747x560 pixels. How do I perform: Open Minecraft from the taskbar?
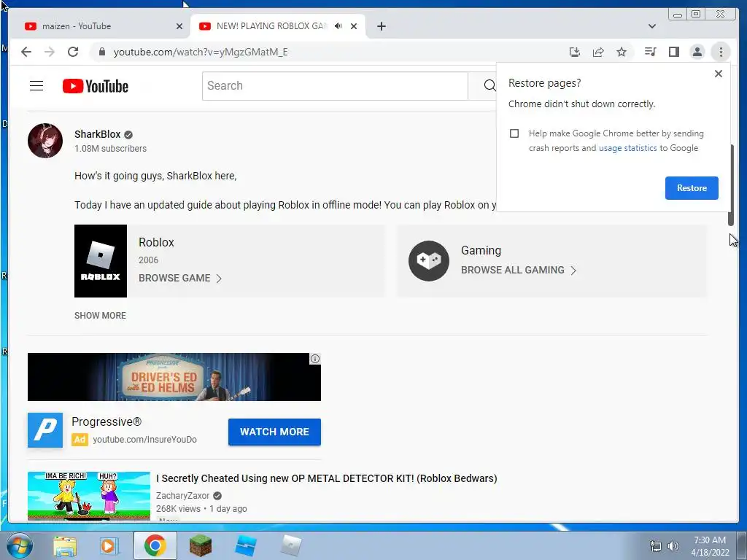point(201,545)
